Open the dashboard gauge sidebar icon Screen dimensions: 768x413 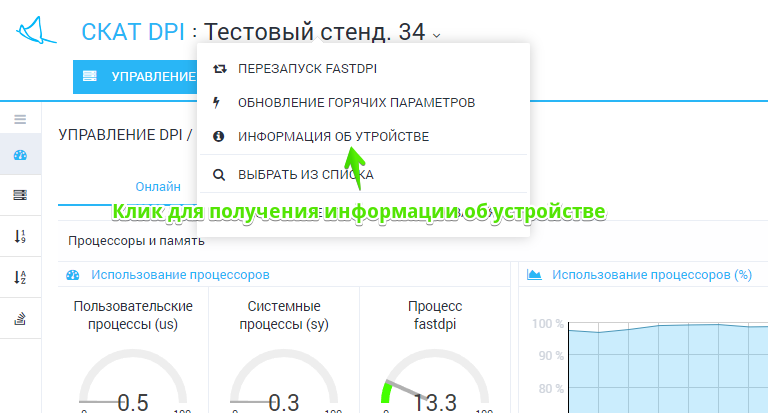point(20,155)
